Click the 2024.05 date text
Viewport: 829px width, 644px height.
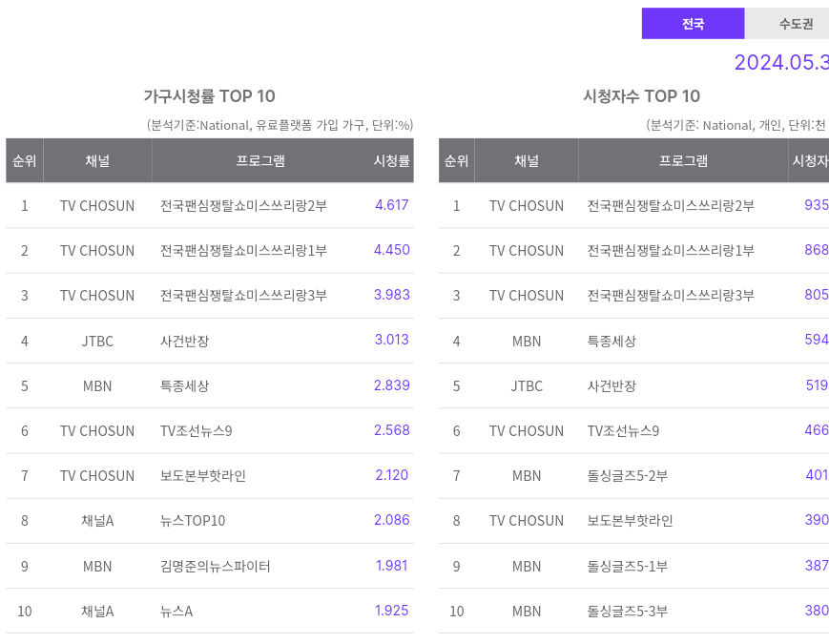[x=781, y=62]
